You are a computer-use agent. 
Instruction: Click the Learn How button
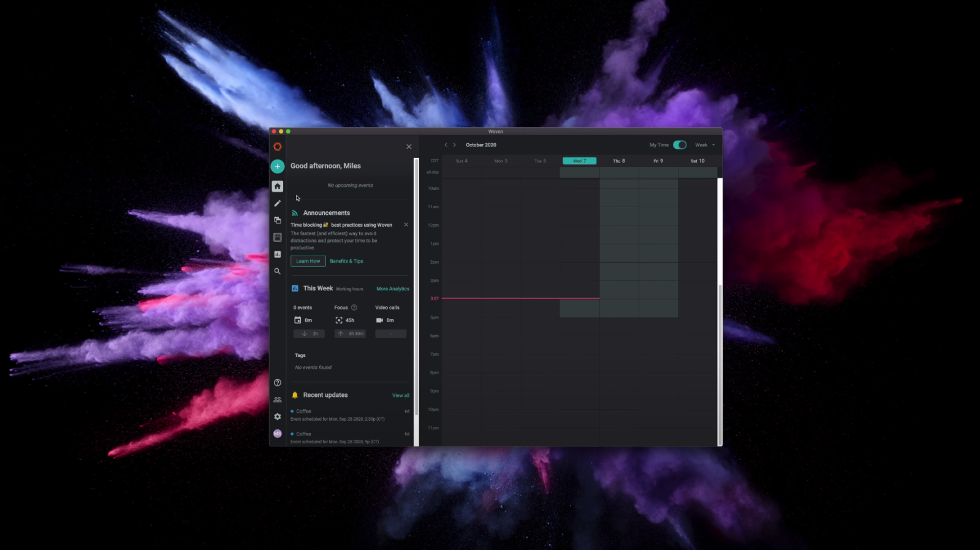[308, 261]
